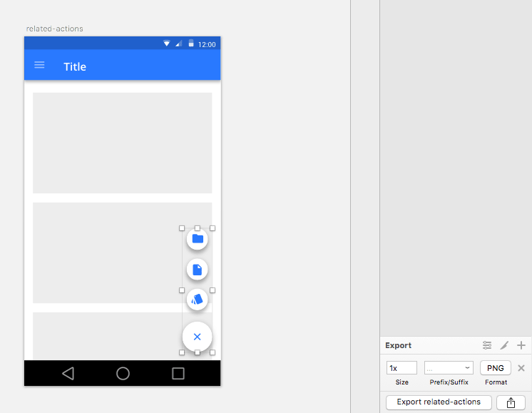This screenshot has height=413, width=532.
Task: Click the swatches action button
Action: pos(197,300)
